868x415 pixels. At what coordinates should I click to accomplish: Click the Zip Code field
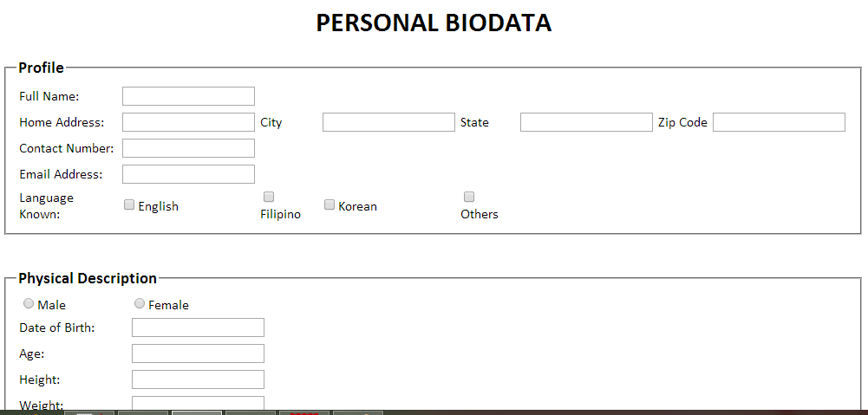(x=779, y=122)
